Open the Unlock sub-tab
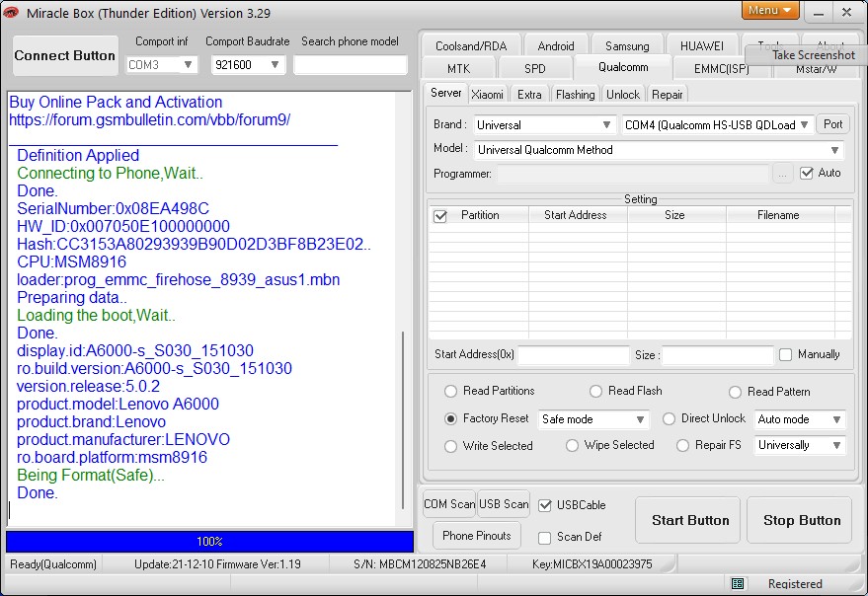Viewport: 868px width, 596px height. tap(623, 95)
